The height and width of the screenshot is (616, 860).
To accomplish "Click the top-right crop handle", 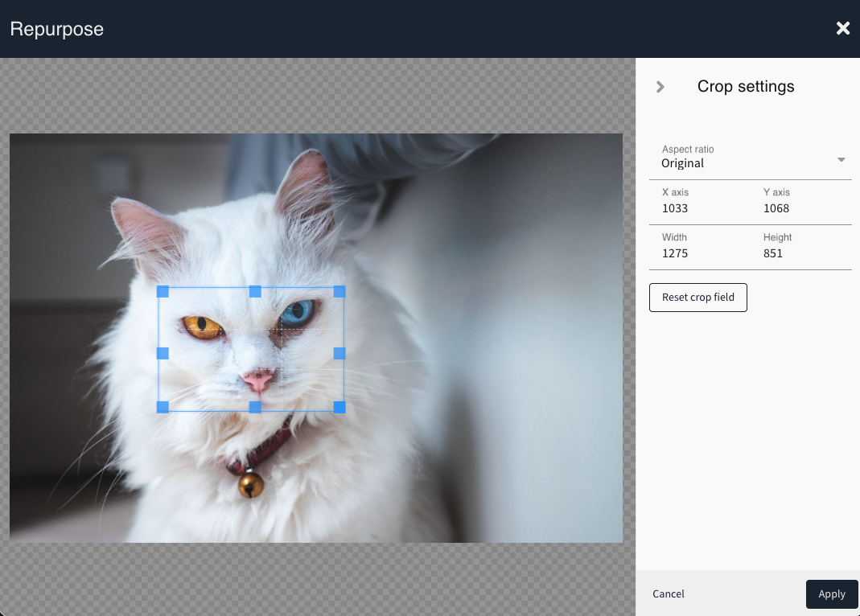I will pos(339,291).
